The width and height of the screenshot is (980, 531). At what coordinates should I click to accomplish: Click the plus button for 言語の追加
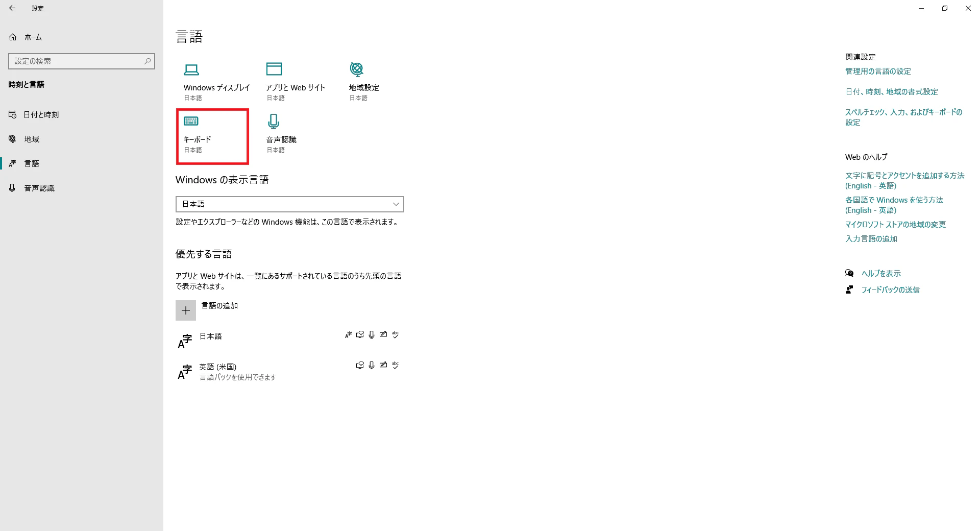click(x=186, y=310)
